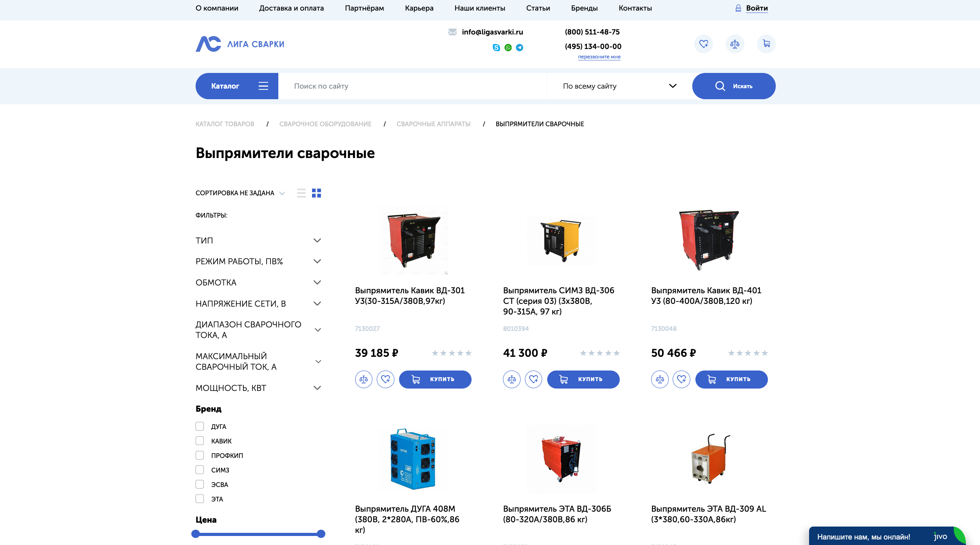Check the ЭСВА brand filter
This screenshot has width=980, height=545.
200,484
